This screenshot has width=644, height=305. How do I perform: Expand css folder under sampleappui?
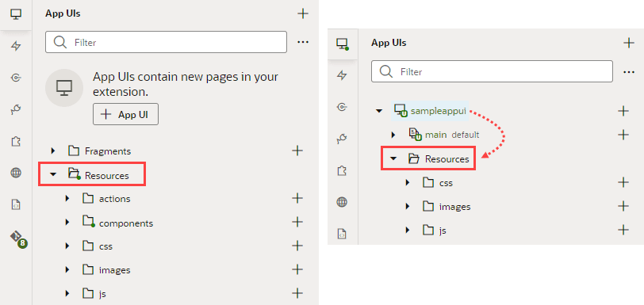coord(408,182)
